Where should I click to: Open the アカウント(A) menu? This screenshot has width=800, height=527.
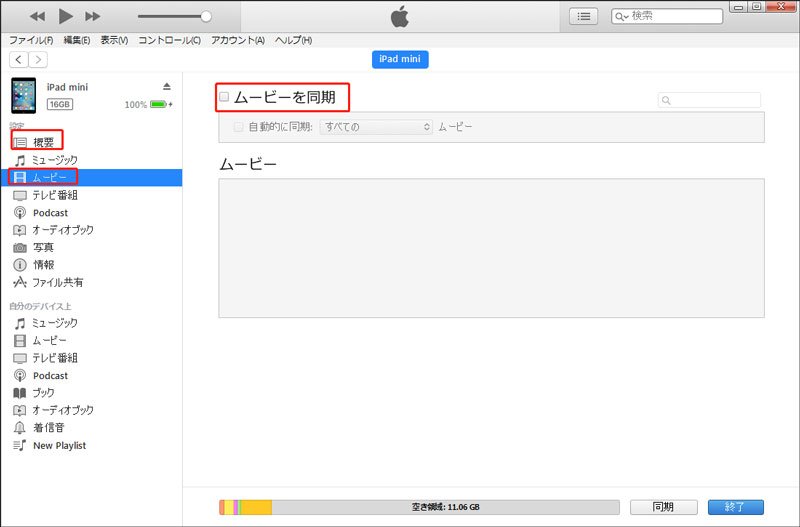click(x=238, y=40)
